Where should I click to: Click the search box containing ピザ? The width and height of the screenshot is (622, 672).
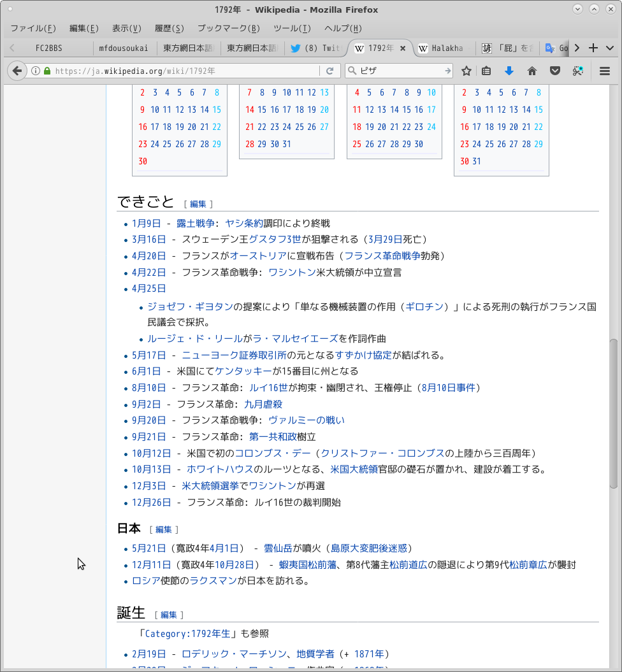click(400, 71)
